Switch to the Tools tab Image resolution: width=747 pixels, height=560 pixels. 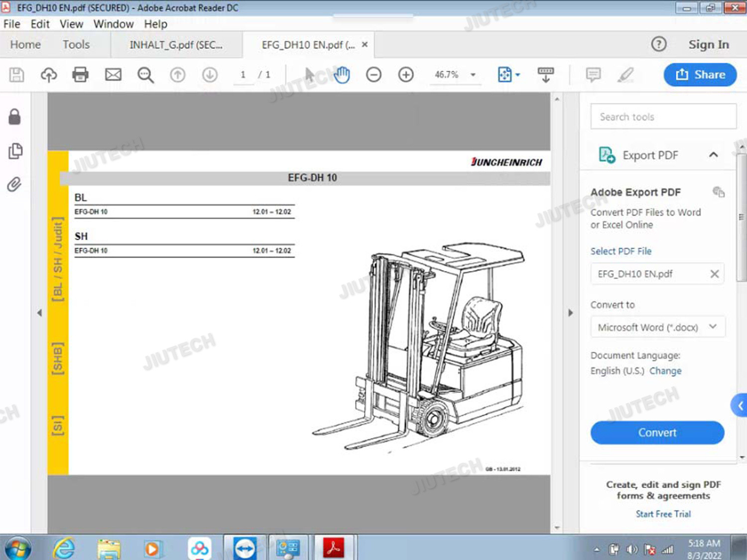pyautogui.click(x=76, y=44)
